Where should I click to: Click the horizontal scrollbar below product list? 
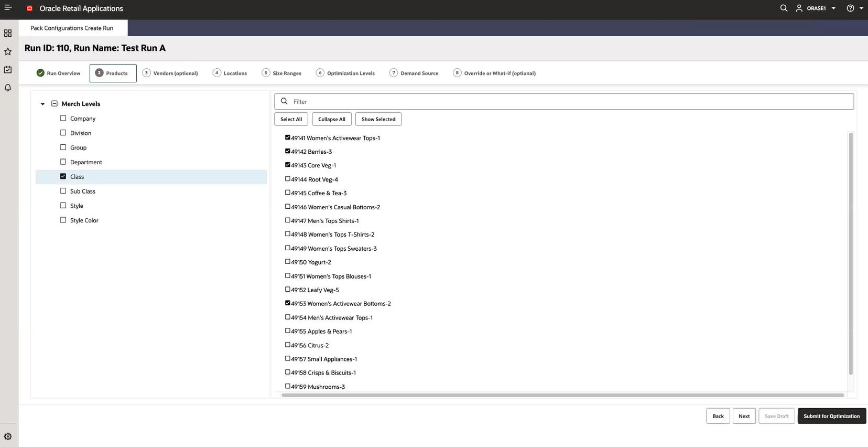[x=562, y=395]
